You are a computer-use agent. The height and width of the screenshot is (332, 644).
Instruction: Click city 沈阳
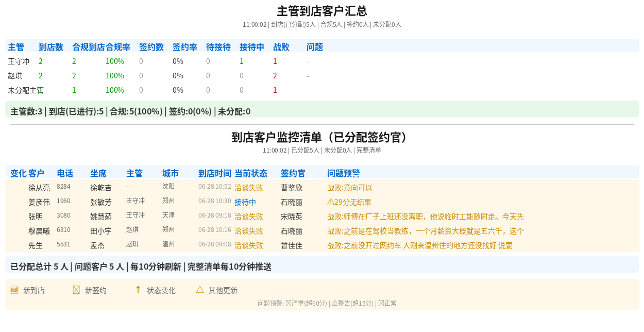(x=168, y=186)
